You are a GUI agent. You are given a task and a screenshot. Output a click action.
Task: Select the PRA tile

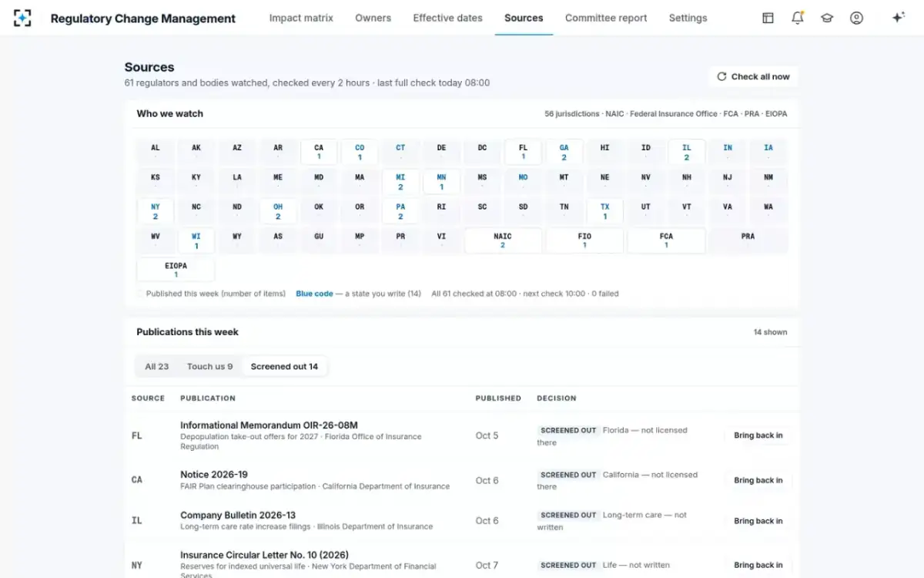(748, 240)
